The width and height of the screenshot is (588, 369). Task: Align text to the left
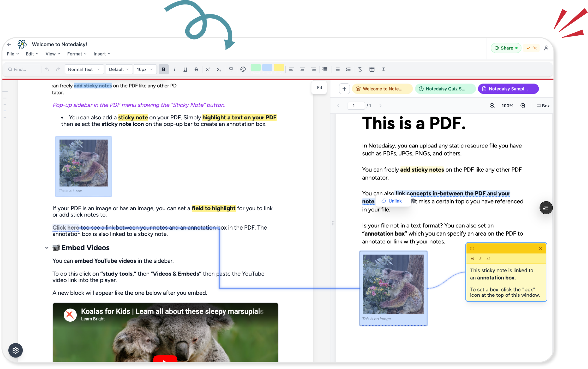(291, 69)
